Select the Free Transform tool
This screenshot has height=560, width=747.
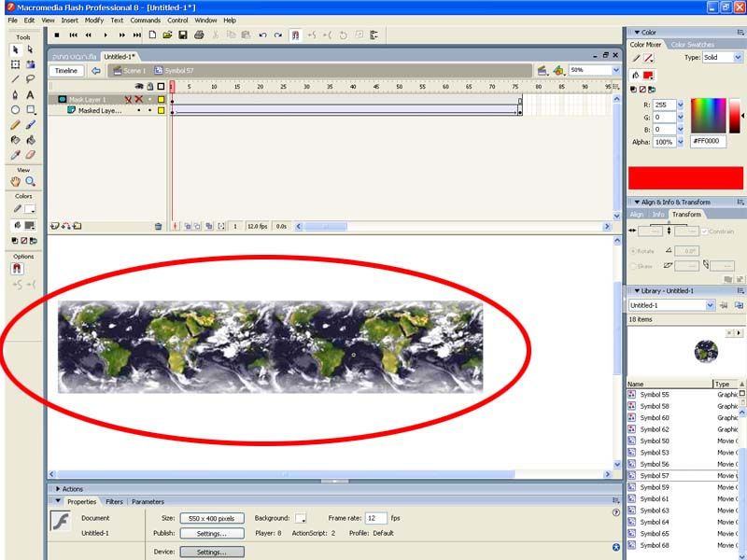pyautogui.click(x=15, y=64)
